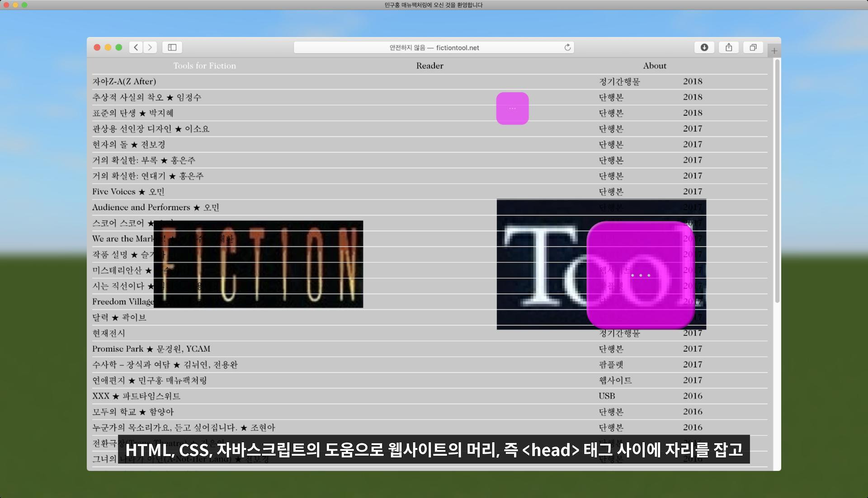Click the large magenta ellipsis square
This screenshot has width=868, height=498.
point(641,275)
